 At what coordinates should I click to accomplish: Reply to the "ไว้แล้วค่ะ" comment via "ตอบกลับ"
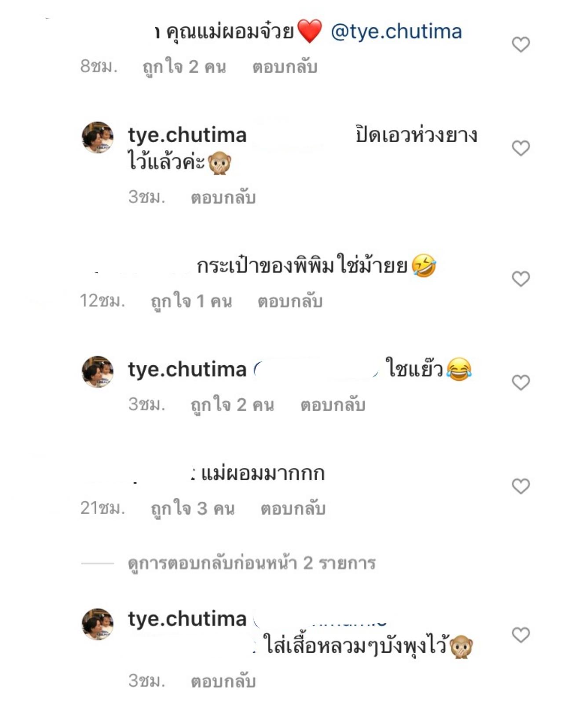223,198
